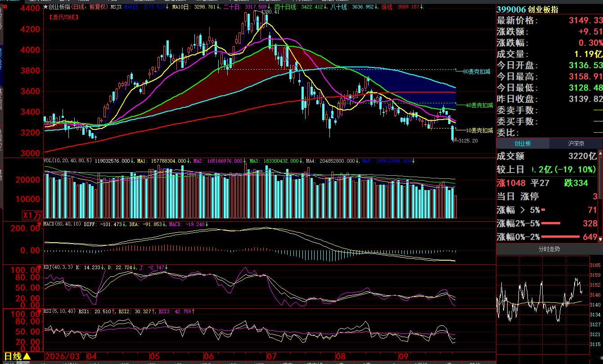The image size is (603, 364).
Task: Click the MACD(80,40,10) indicator label
Action: 63,224
